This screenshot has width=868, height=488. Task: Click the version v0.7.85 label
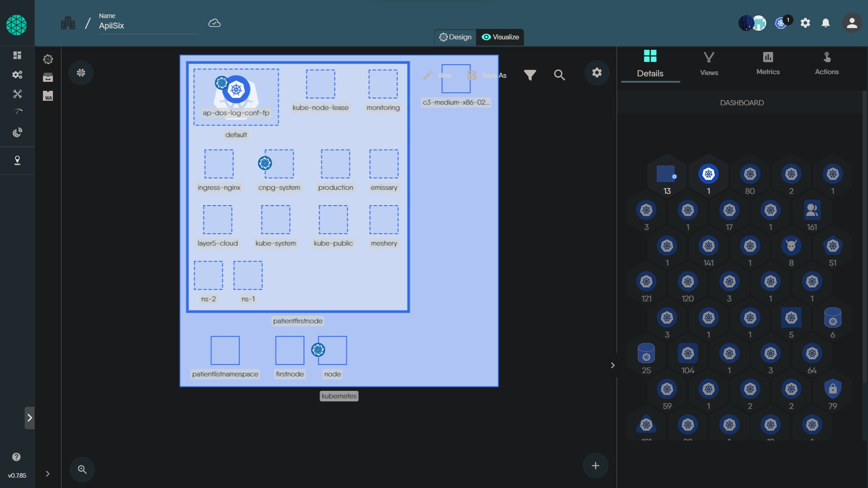point(17,475)
